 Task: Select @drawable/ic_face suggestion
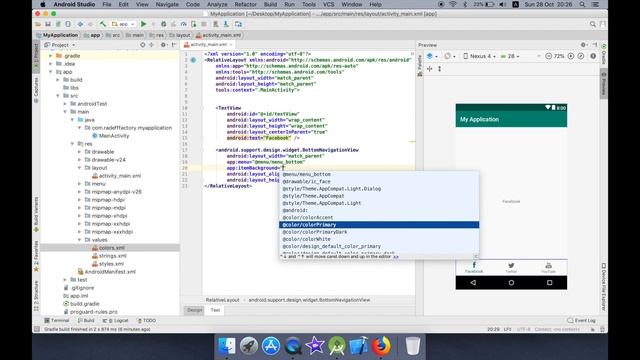click(379, 182)
